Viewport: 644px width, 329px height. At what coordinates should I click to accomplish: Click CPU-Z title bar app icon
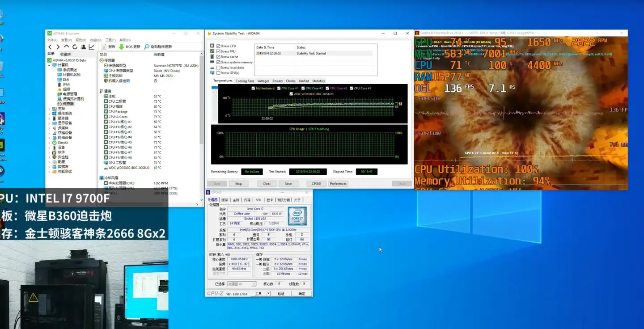208,193
